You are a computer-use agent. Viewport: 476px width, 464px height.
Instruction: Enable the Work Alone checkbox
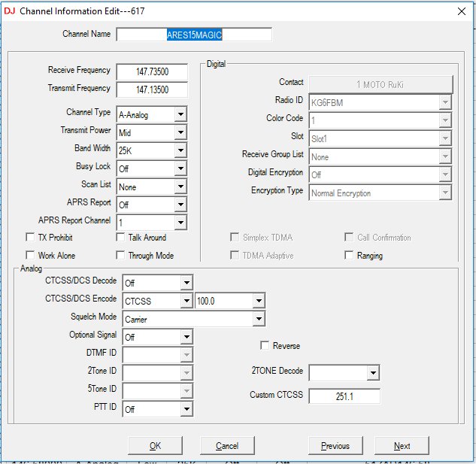click(x=30, y=255)
